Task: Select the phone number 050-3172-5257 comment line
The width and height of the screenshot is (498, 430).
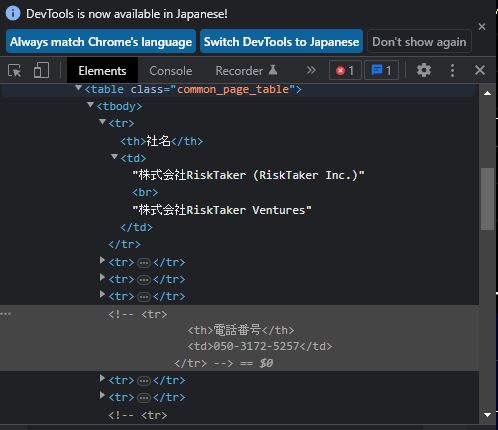Action: [x=260, y=346]
